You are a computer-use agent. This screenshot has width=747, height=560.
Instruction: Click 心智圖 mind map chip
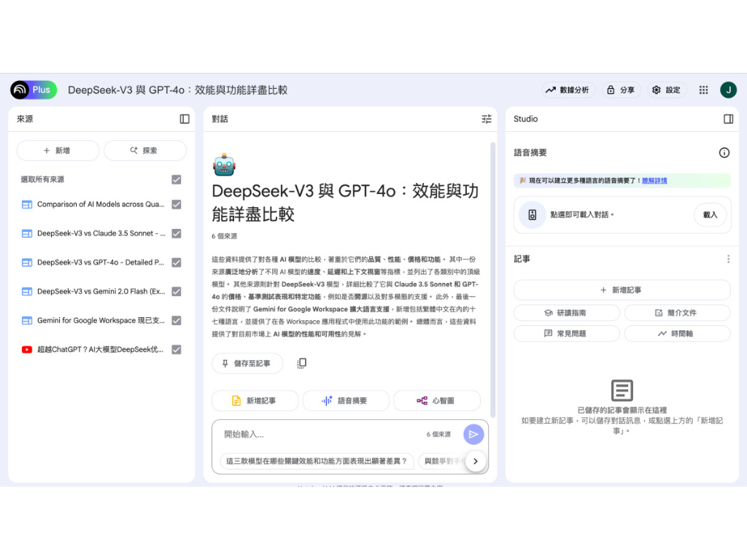tap(437, 400)
